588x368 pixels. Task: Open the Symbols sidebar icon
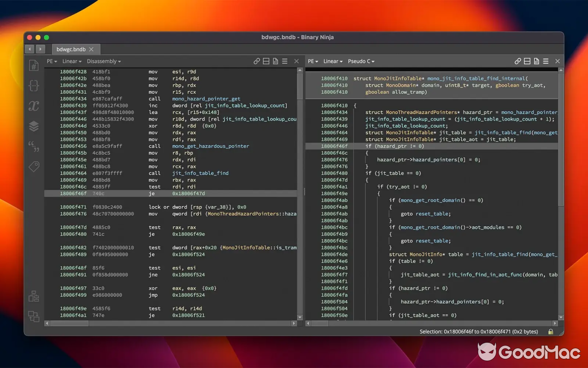coord(34,65)
